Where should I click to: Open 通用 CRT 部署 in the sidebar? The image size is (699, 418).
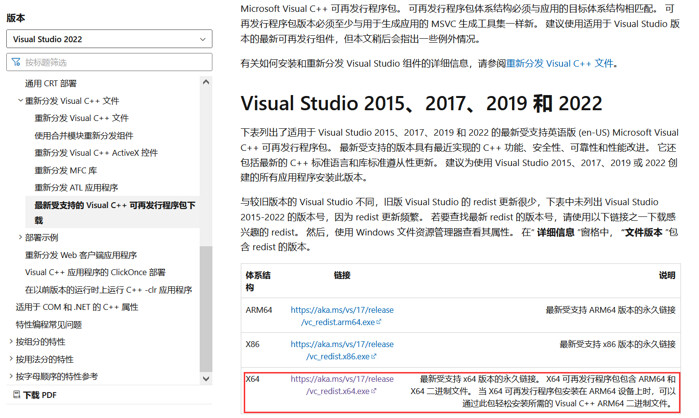tap(51, 83)
